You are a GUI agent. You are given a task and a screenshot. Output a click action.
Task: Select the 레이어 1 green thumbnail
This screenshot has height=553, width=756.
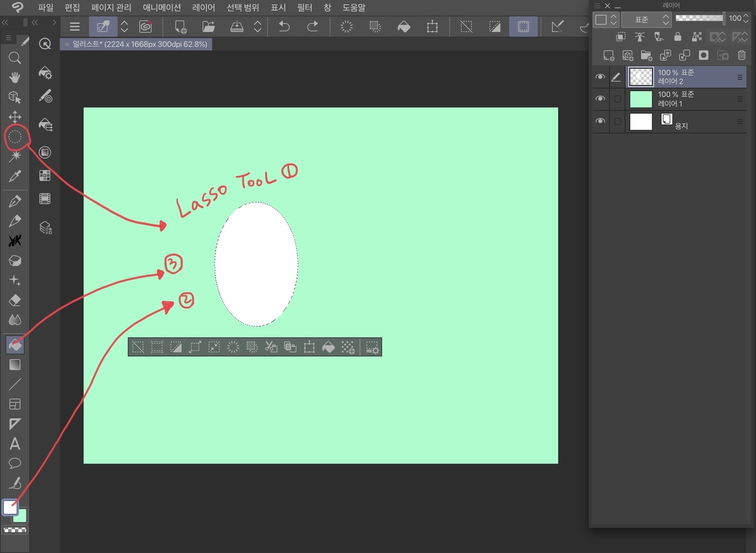tap(641, 99)
